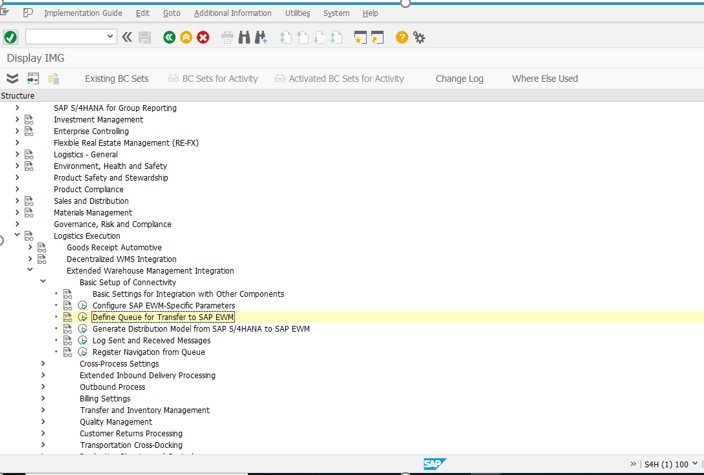704x475 pixels.
Task: Click the green Back arrow icon
Action: pos(169,37)
